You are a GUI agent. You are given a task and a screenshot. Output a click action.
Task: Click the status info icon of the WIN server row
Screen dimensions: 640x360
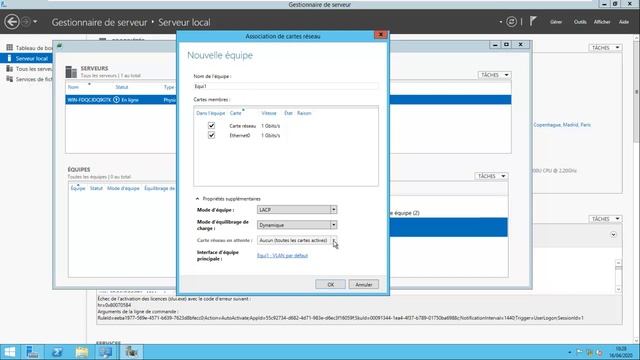click(x=116, y=100)
